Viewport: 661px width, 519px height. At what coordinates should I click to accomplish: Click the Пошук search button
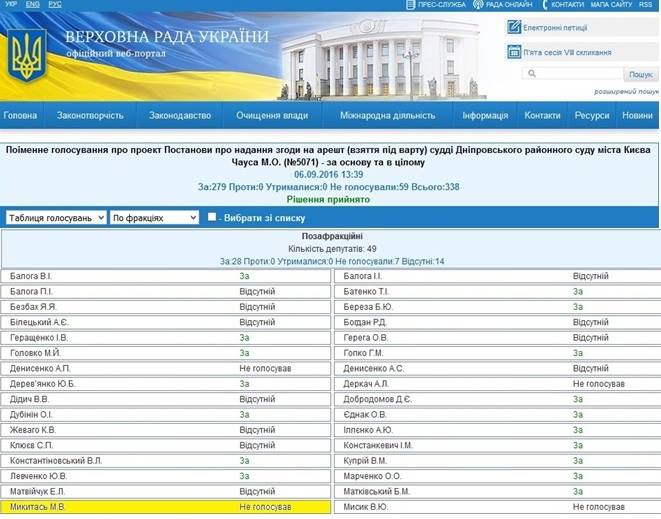pos(641,74)
